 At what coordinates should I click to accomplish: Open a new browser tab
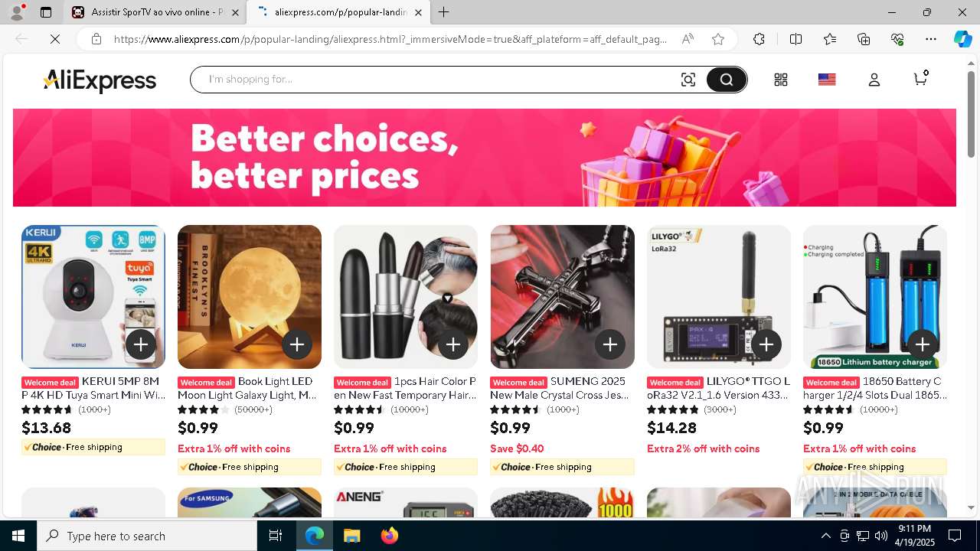(x=443, y=12)
